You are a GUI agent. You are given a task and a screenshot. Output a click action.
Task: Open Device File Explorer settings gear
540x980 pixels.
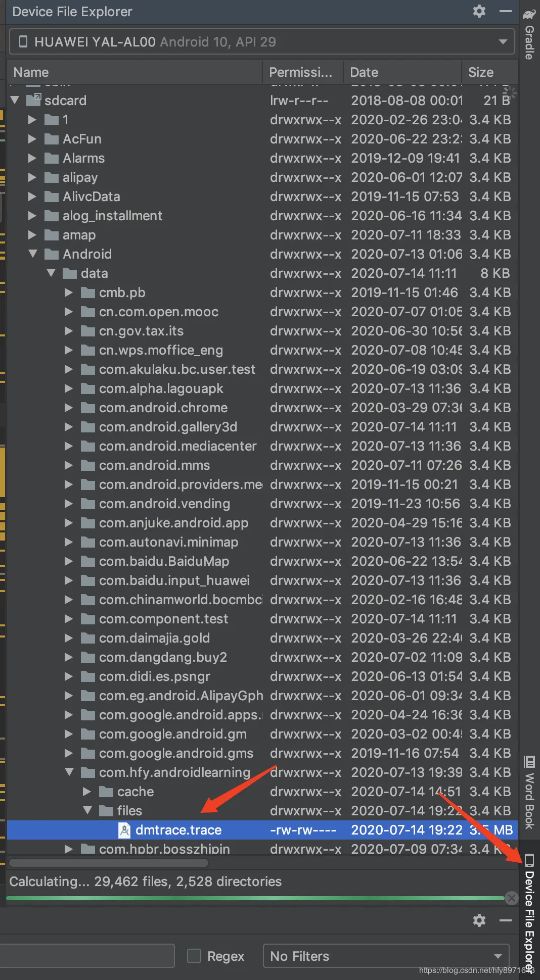pos(479,11)
